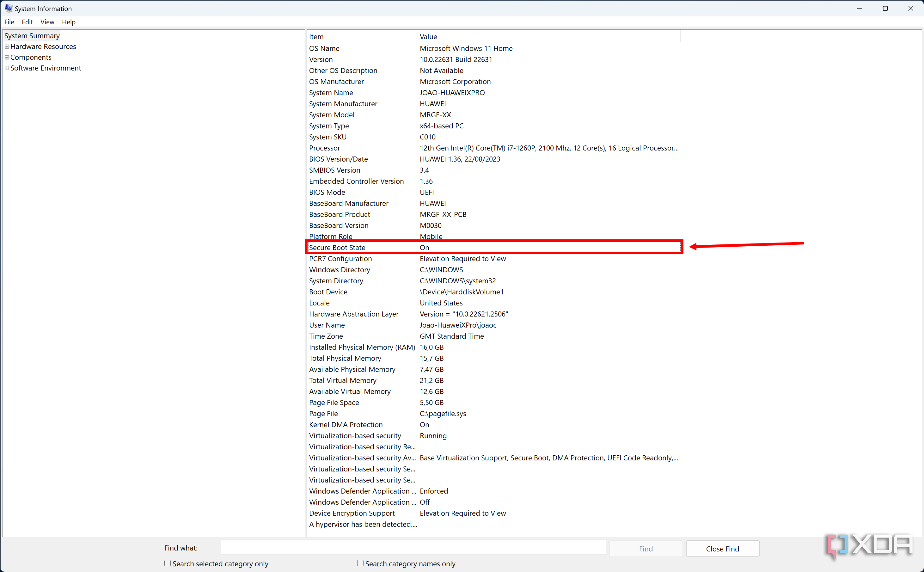Enable Search category names only checkbox
This screenshot has width=924, height=572.
[x=360, y=563]
